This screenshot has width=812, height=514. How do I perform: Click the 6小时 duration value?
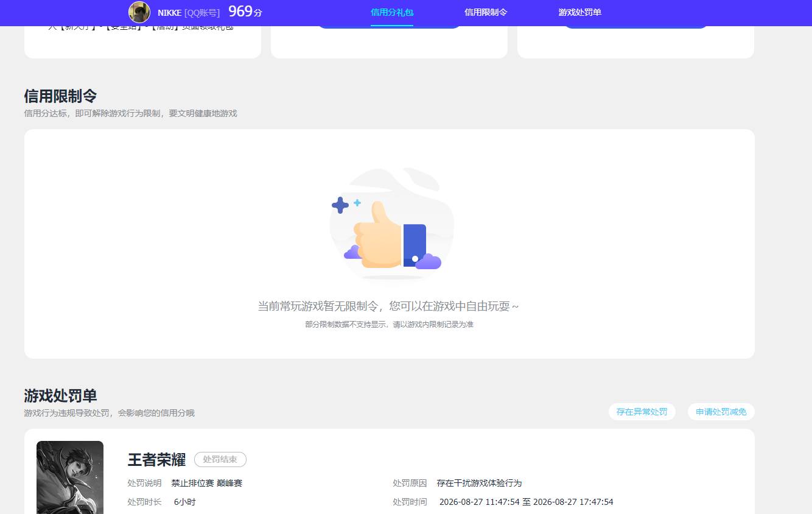tap(184, 502)
